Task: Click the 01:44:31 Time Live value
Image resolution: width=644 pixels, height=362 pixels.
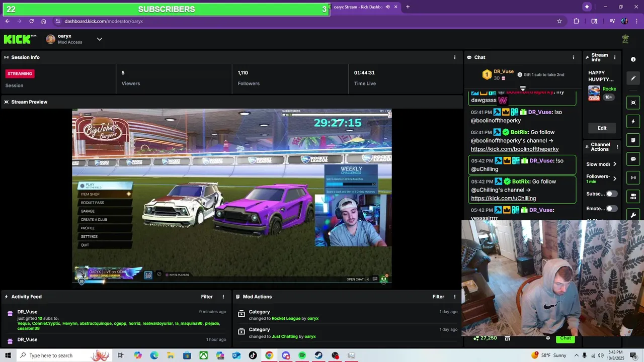Action: click(x=365, y=73)
